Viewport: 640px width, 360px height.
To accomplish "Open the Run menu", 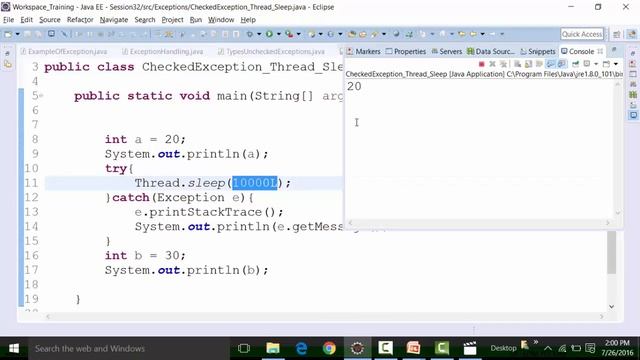I will [196, 20].
